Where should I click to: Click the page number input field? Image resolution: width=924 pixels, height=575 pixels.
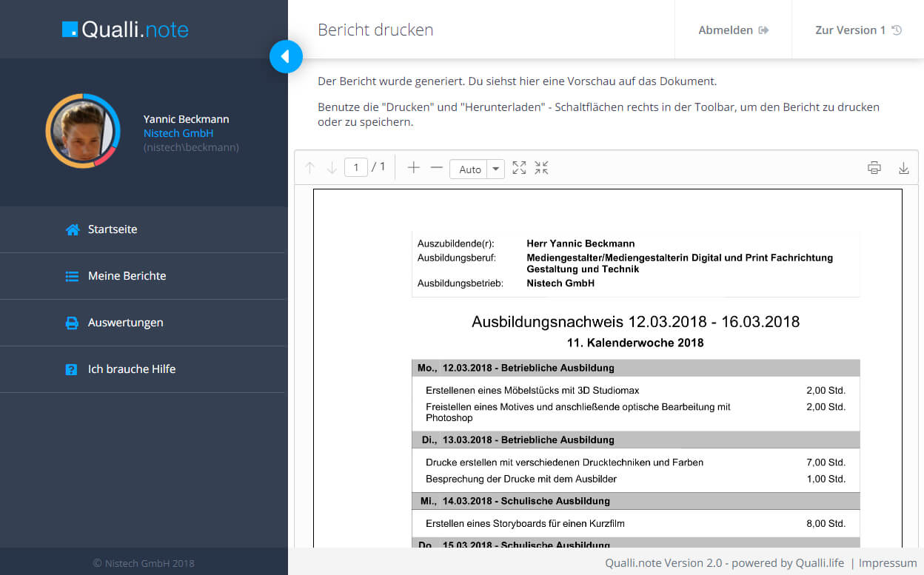pos(356,168)
